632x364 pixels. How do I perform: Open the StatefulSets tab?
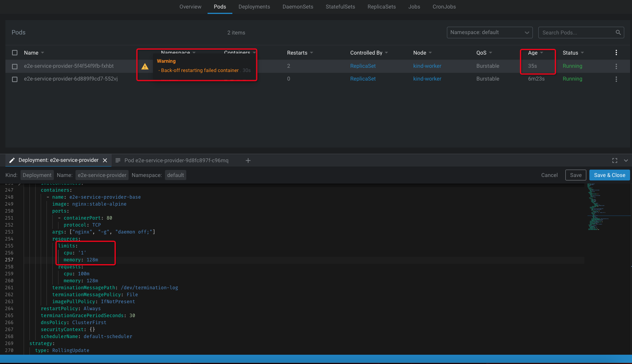[340, 7]
